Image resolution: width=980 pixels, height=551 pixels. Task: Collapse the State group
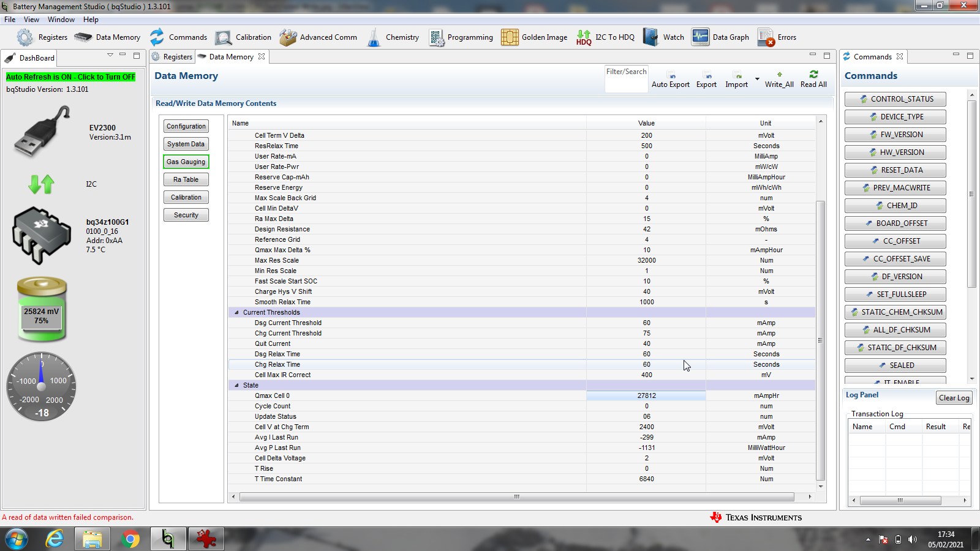coord(236,386)
